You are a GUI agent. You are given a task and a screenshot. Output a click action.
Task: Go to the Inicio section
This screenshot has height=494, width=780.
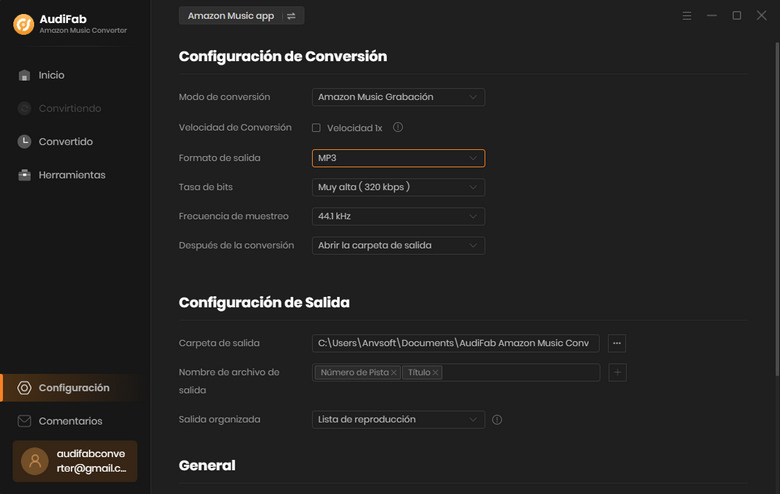pos(51,75)
